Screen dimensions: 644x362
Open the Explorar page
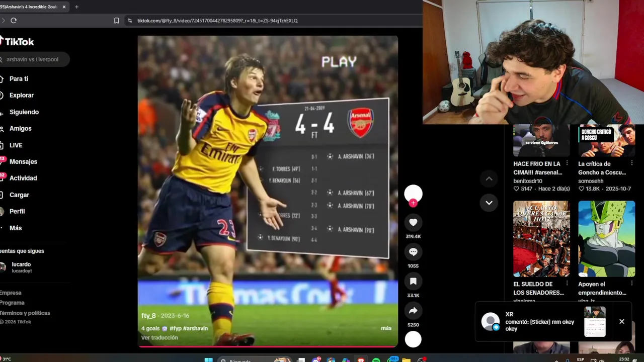click(22, 95)
